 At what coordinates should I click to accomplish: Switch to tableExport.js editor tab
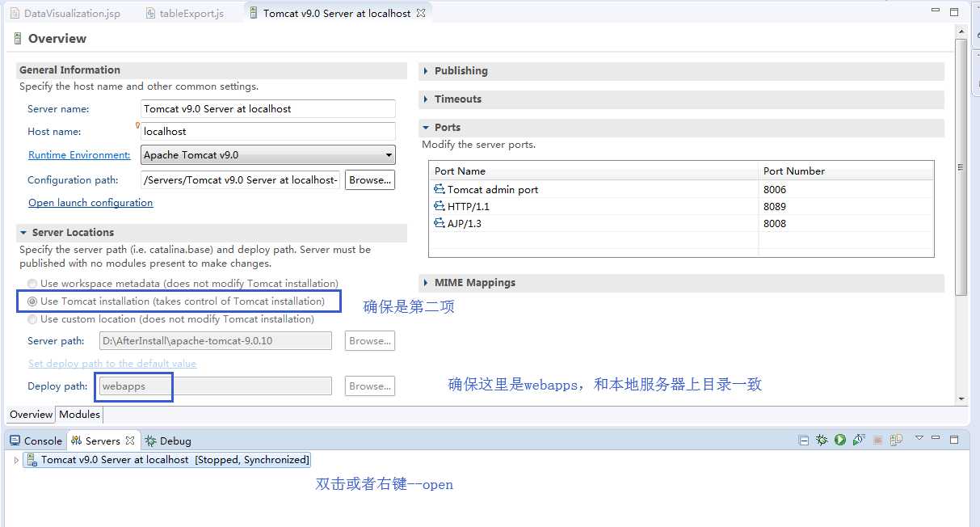185,13
